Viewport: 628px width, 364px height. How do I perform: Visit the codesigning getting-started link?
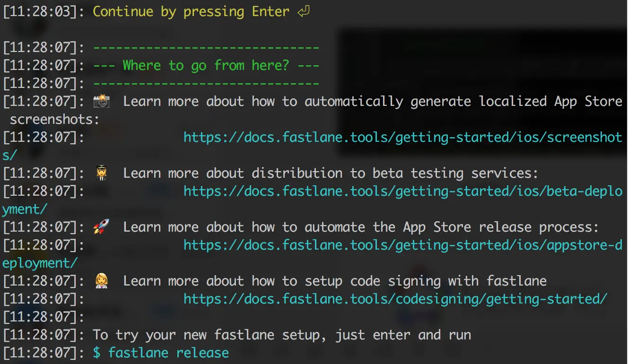pos(395,299)
